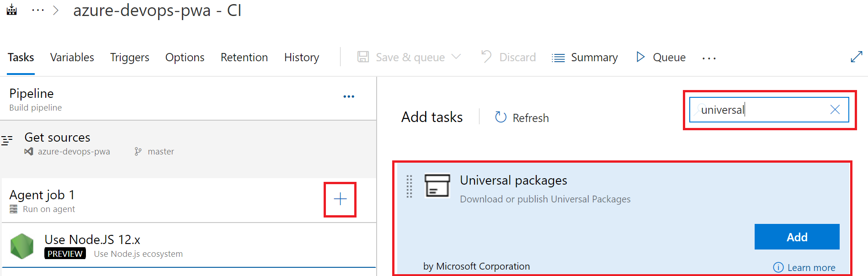Click the Summary list icon
This screenshot has width=868, height=276.
[558, 57]
